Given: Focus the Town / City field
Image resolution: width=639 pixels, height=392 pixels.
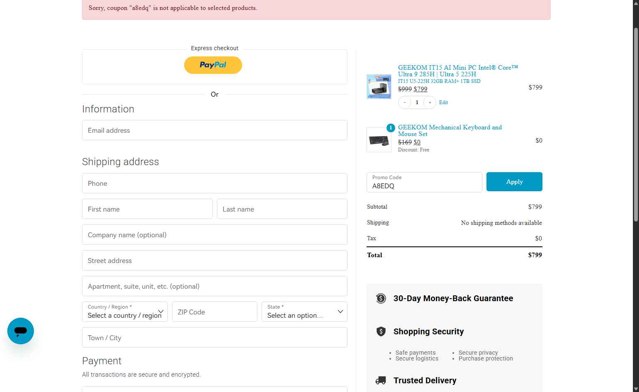Looking at the screenshot, I should (x=215, y=337).
